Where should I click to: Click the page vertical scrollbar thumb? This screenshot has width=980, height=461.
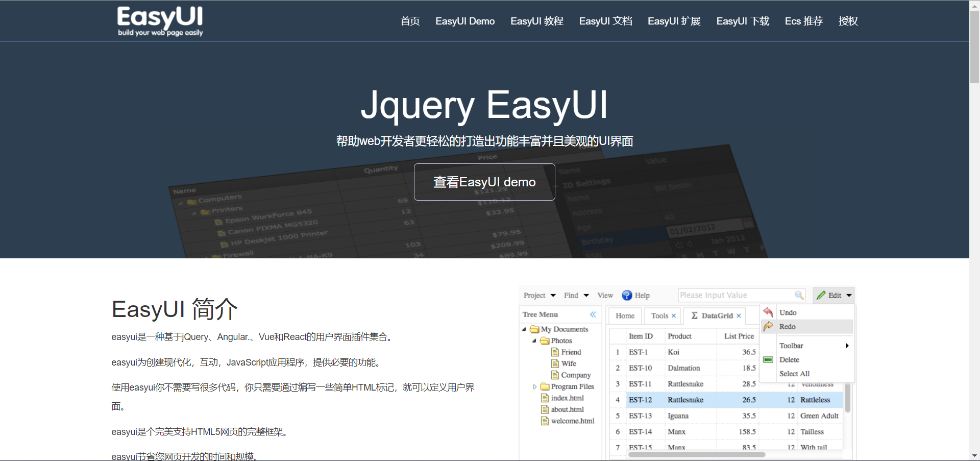click(x=974, y=47)
